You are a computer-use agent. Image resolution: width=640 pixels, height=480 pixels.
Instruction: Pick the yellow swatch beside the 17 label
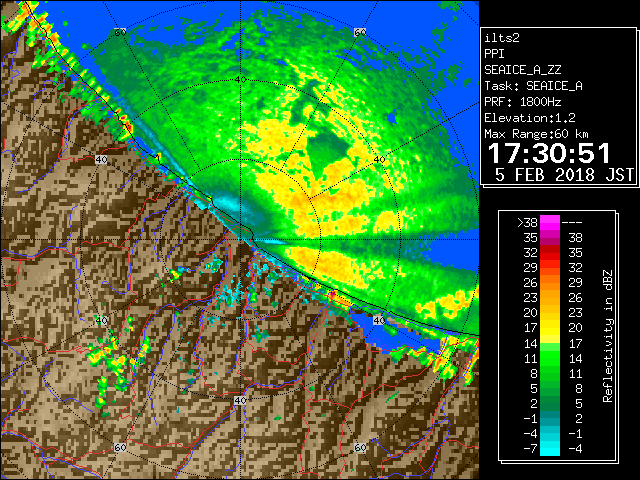(x=550, y=328)
